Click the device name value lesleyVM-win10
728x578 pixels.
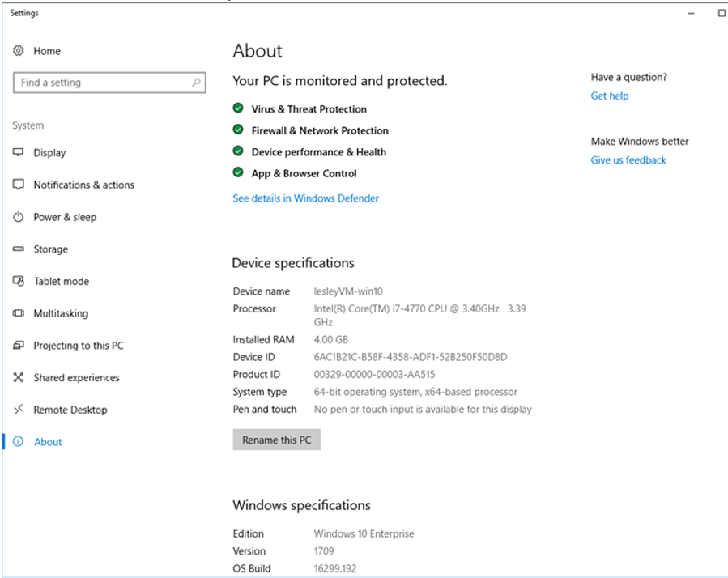[348, 291]
